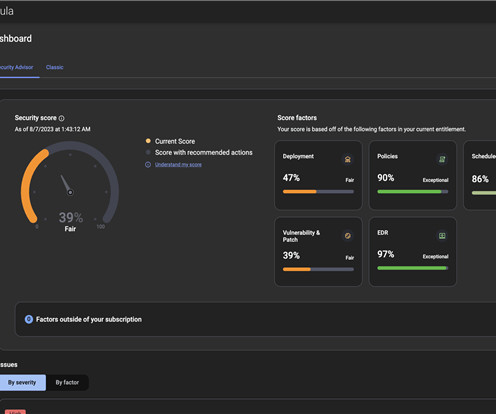Click the Exceptional rating on Policies card
Image resolution: width=496 pixels, height=414 pixels.
point(435,180)
